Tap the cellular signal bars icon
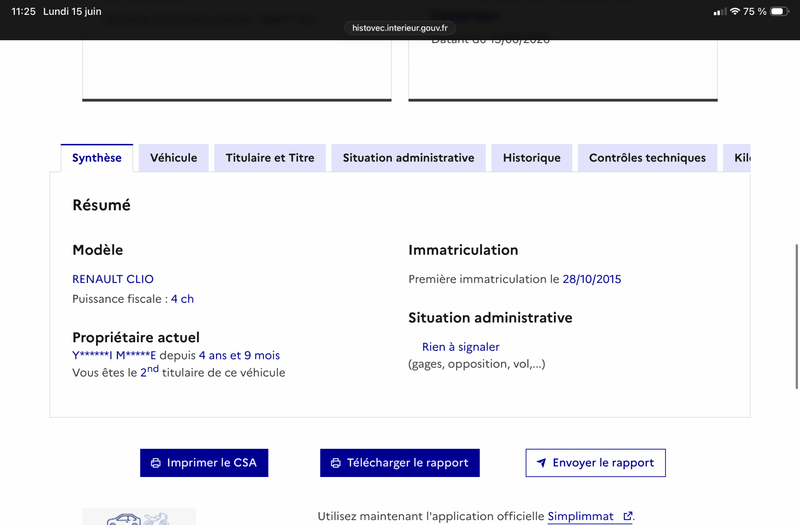800x525 pixels. point(720,11)
